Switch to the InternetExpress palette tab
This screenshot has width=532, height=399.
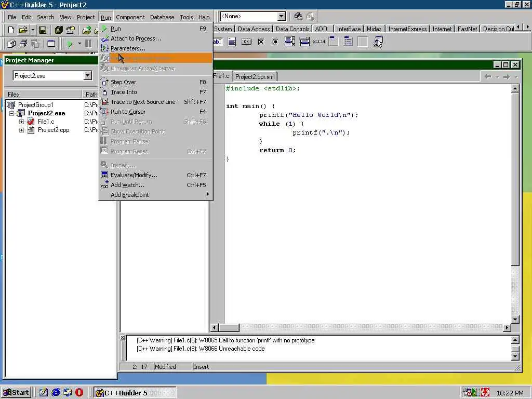point(407,29)
